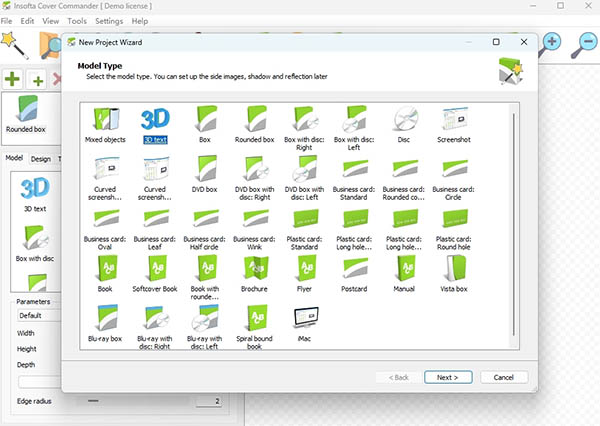The image size is (600, 426).
Task: Click the wizard wand toolbar icon
Action: point(15,45)
